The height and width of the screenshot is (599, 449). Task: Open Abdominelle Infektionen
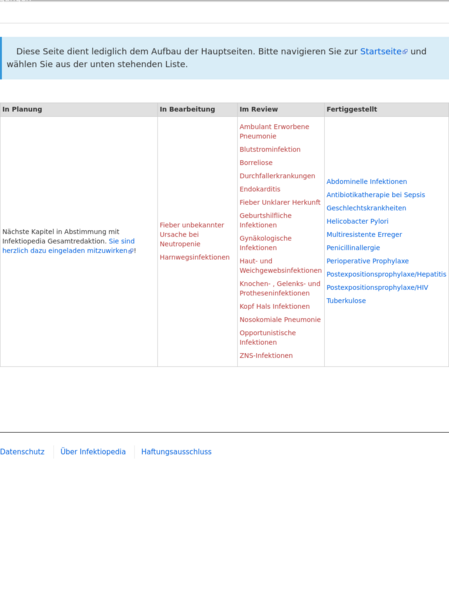(366, 181)
